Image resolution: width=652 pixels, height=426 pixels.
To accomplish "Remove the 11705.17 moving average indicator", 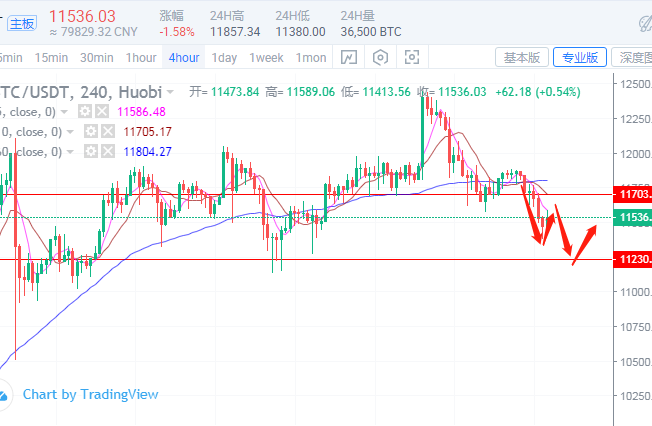I will click(x=108, y=131).
